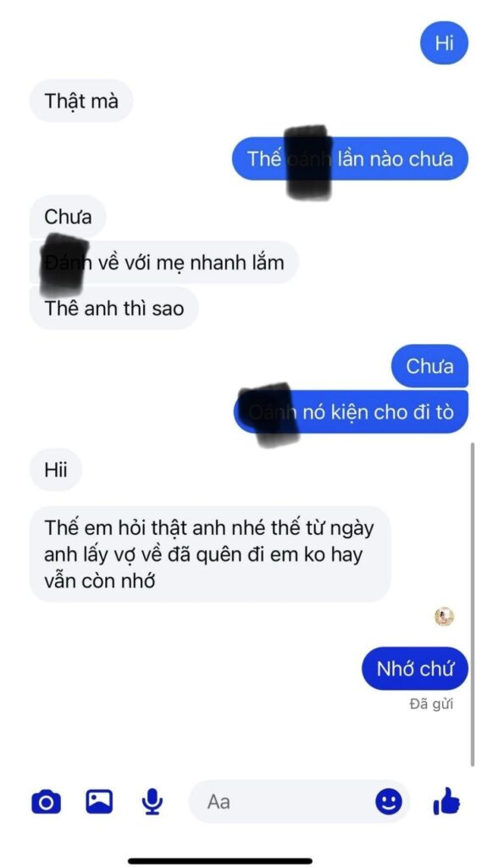Viewport: 482px width, 868px height.
Task: Tap the blue 'Chưa' sent message
Action: pos(430,366)
